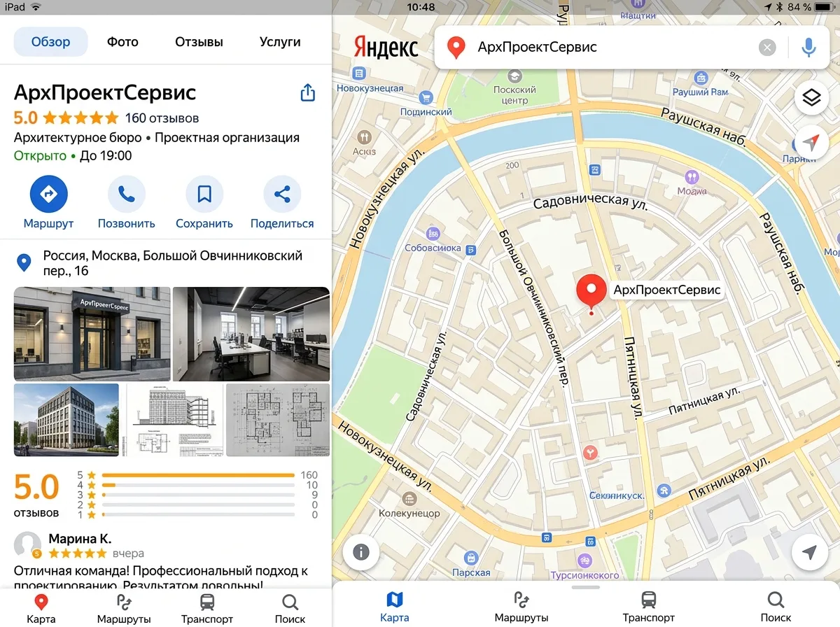Tap the info button on the map
The image size is (840, 627).
click(361, 552)
